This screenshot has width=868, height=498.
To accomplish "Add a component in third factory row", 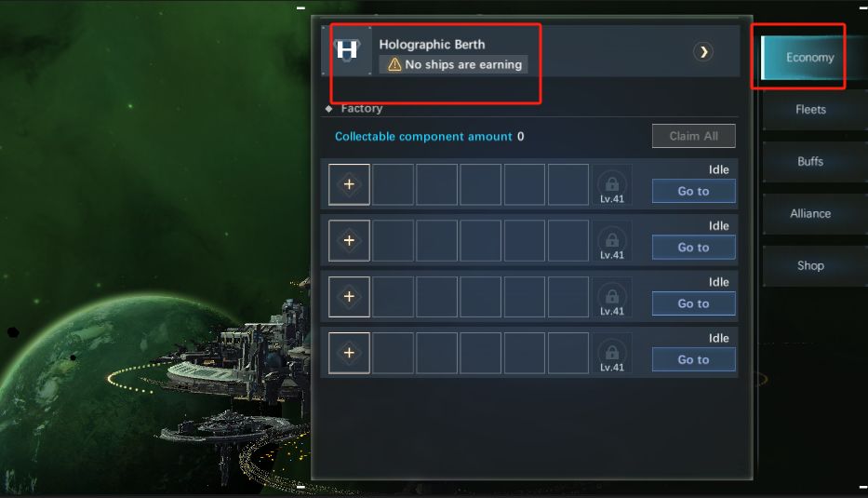I will [349, 297].
